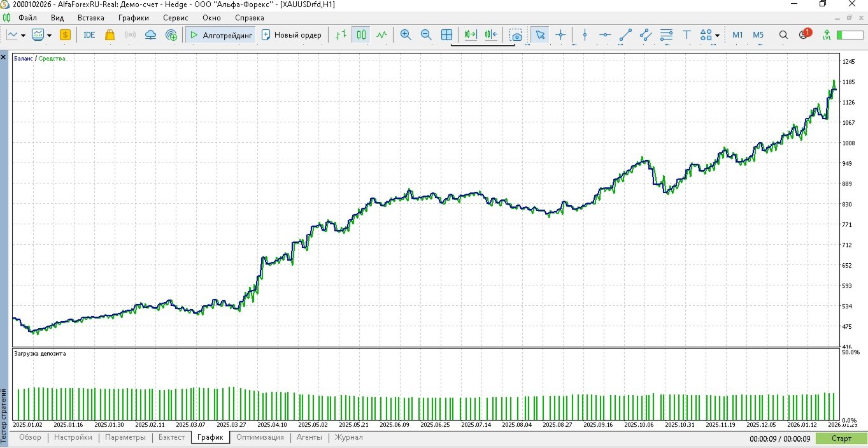The height and width of the screenshot is (448, 868).
Task: Click the profiles monitor icon
Action: [38, 34]
